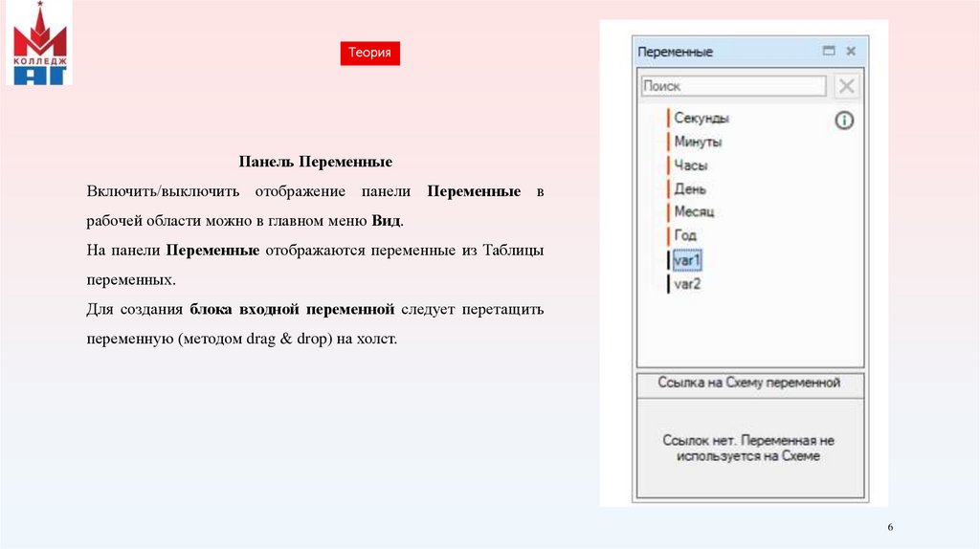The width and height of the screenshot is (980, 549).
Task: Select the Часы variable
Action: 691,165
